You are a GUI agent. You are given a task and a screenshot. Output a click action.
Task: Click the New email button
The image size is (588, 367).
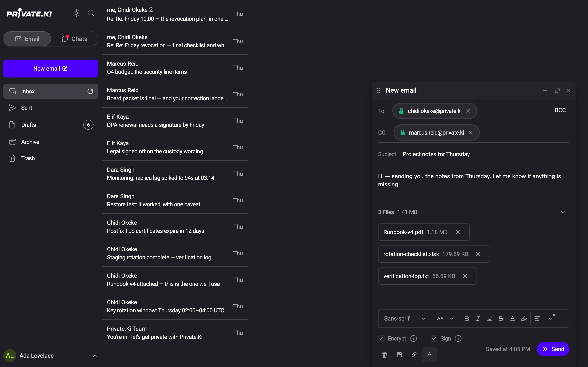point(51,69)
